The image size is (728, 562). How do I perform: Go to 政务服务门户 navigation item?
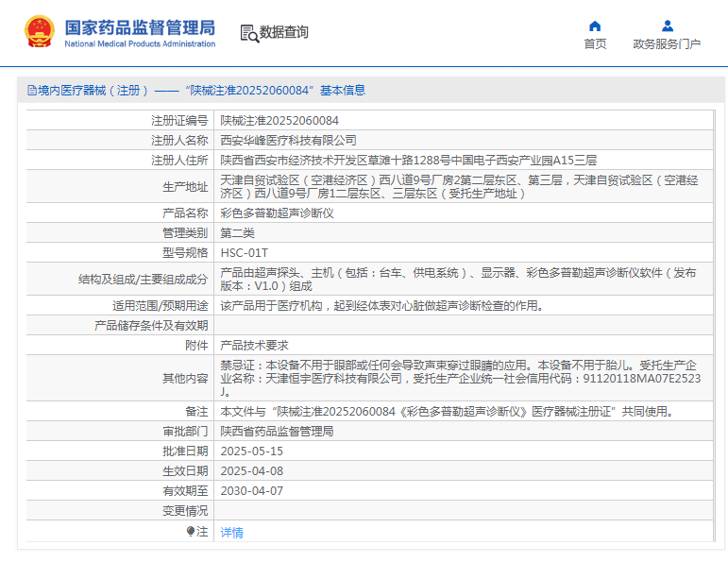tap(667, 43)
